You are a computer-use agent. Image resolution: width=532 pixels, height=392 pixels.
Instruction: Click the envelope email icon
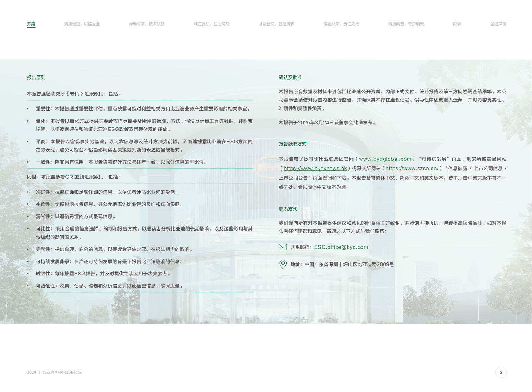point(283,247)
